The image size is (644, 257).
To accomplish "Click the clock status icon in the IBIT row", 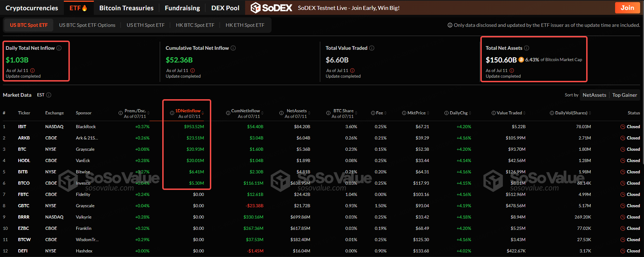I will (623, 127).
